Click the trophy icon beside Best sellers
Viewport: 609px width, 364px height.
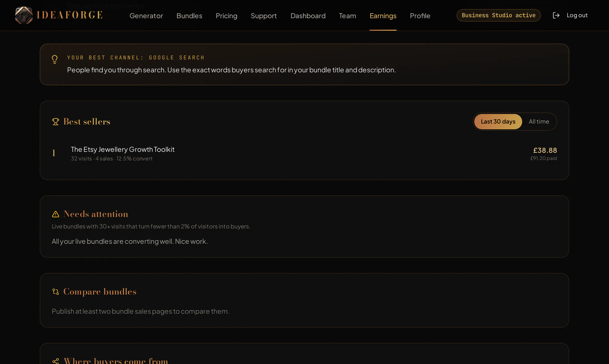55,122
